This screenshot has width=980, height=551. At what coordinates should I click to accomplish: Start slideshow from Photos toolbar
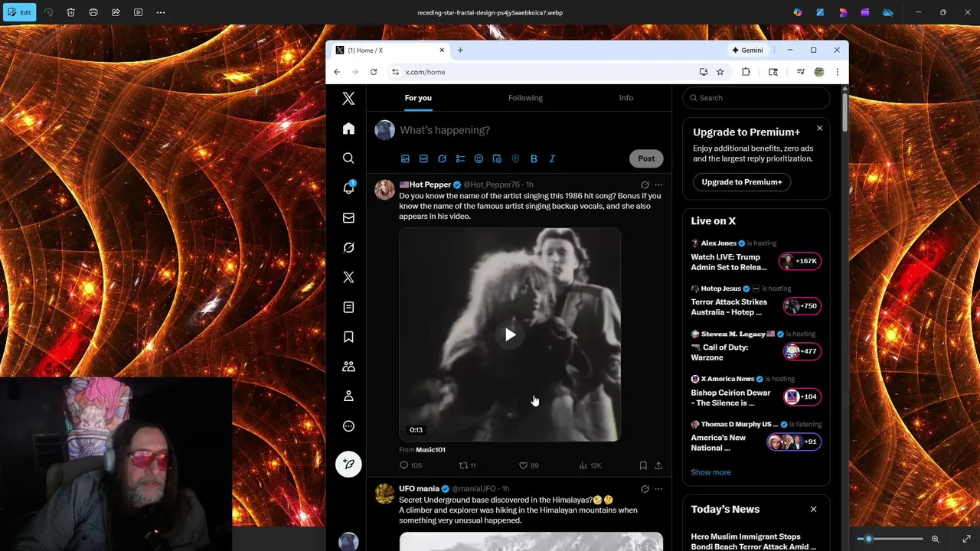(x=138, y=12)
